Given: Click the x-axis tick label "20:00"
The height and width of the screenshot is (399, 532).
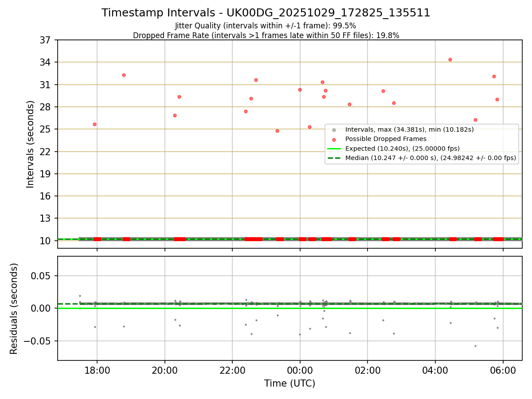Looking at the screenshot, I should tap(165, 370).
